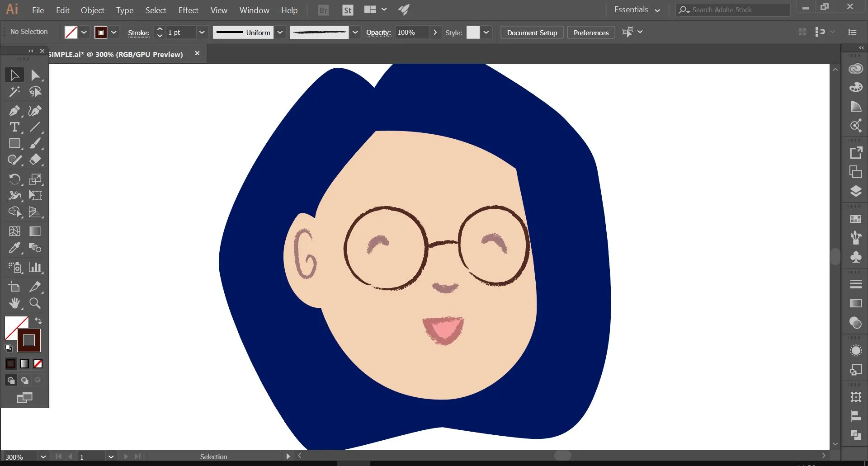Screen dimensions: 868x466
Task: Open stroke color dropdown in control bar
Action: [x=113, y=32]
